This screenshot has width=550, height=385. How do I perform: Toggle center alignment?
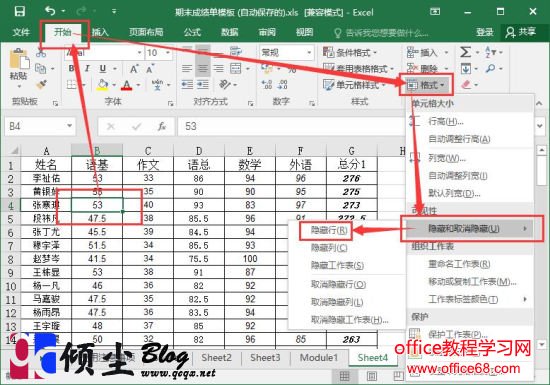click(203, 68)
